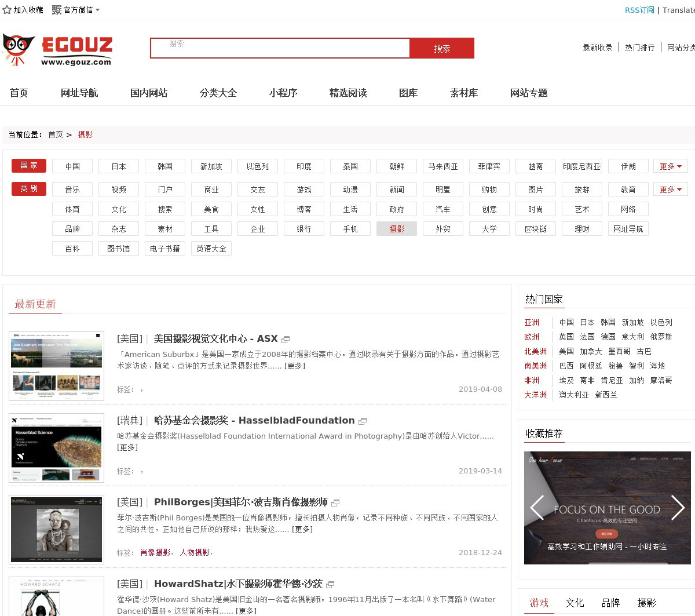Image resolution: width=695 pixels, height=616 pixels.
Task: Open 阿根廷 in 热门国家
Action: click(591, 366)
